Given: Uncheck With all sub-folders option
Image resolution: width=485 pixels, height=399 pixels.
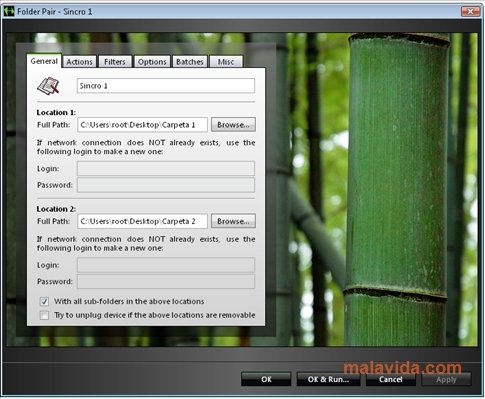Looking at the screenshot, I should click(44, 302).
